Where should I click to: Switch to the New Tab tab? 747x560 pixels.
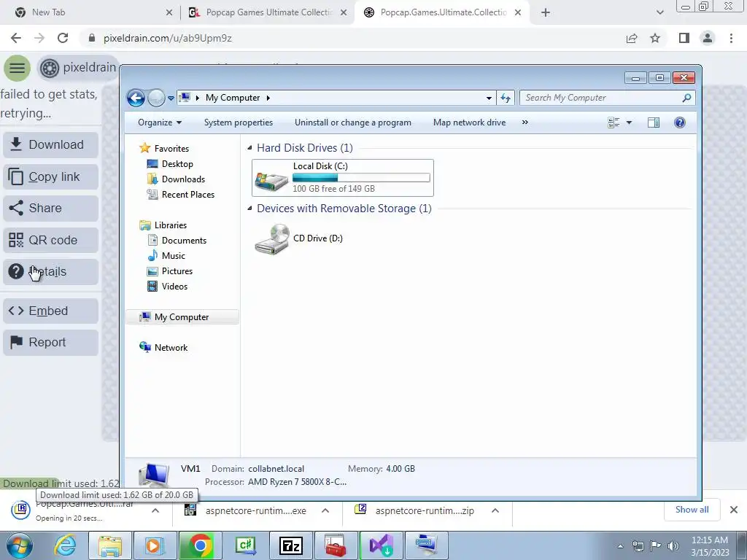pos(90,12)
